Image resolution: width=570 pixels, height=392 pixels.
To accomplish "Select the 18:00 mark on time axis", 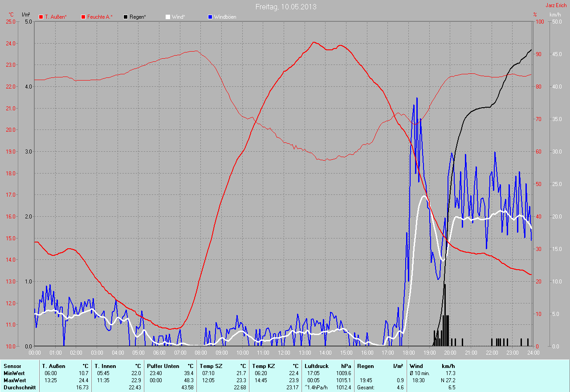I will 408,352.
